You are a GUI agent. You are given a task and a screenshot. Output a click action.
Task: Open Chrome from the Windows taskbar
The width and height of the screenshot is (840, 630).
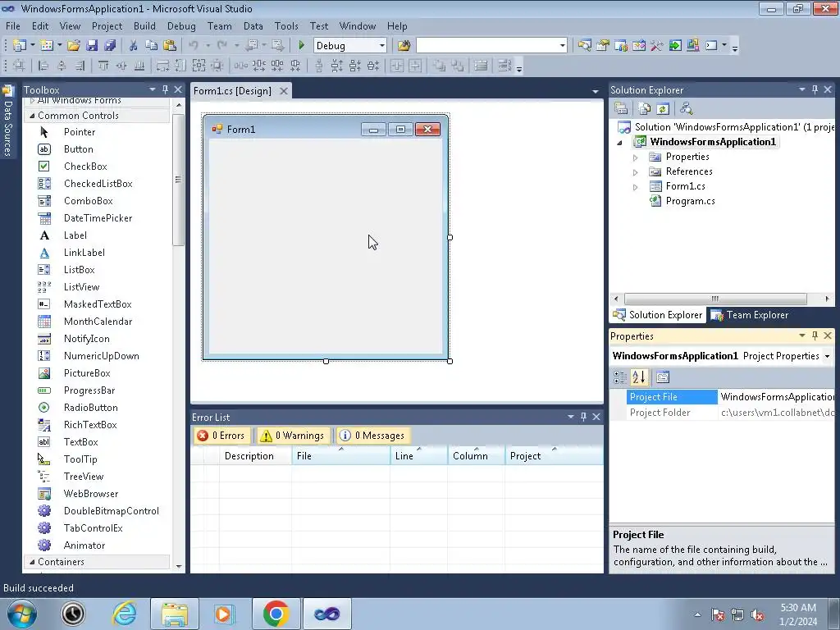(x=276, y=614)
